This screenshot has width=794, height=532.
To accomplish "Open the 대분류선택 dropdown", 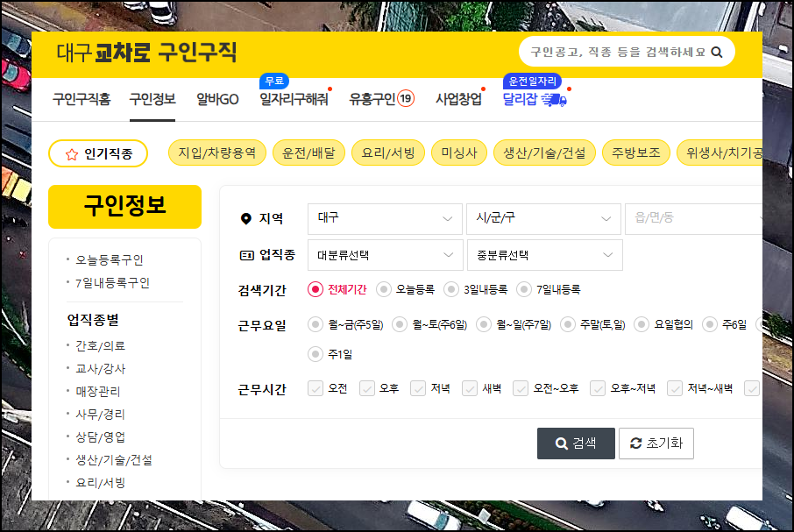I will (386, 255).
